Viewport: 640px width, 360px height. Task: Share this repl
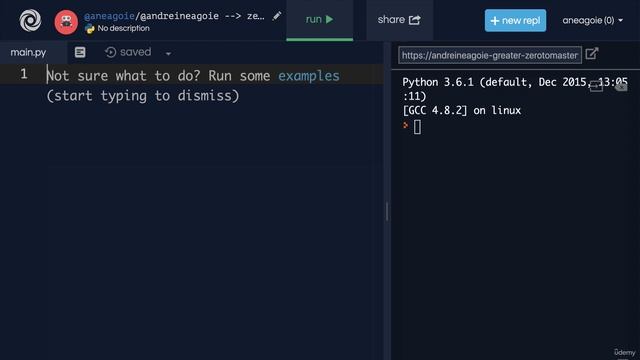tap(399, 20)
